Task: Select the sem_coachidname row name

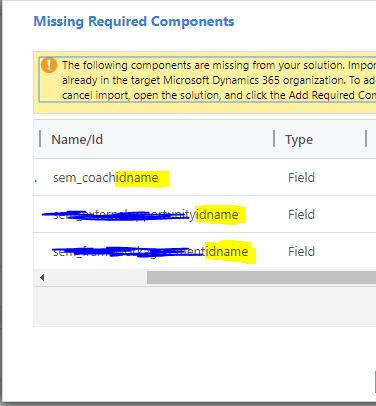Action: point(106,178)
